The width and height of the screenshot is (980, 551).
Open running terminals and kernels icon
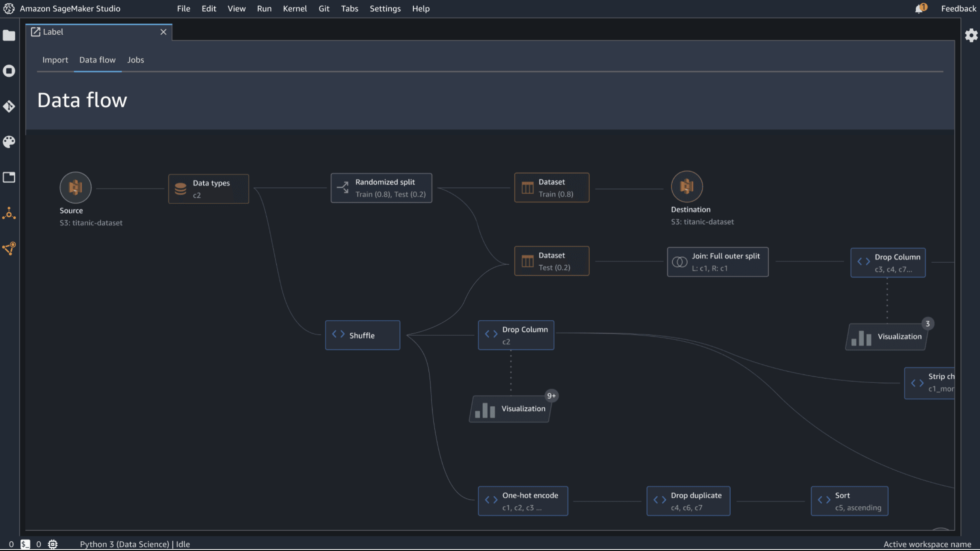9,71
